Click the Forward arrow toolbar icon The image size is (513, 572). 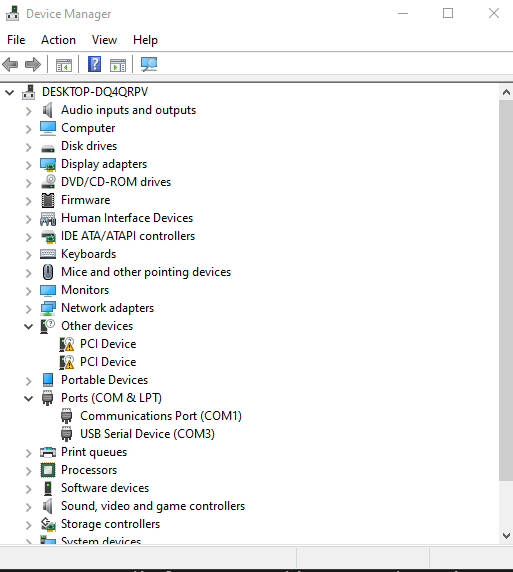point(33,65)
